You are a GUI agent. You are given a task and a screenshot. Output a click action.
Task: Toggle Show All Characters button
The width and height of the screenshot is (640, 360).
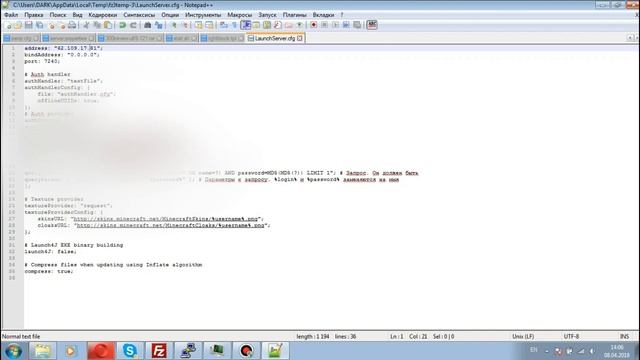coord(234,25)
